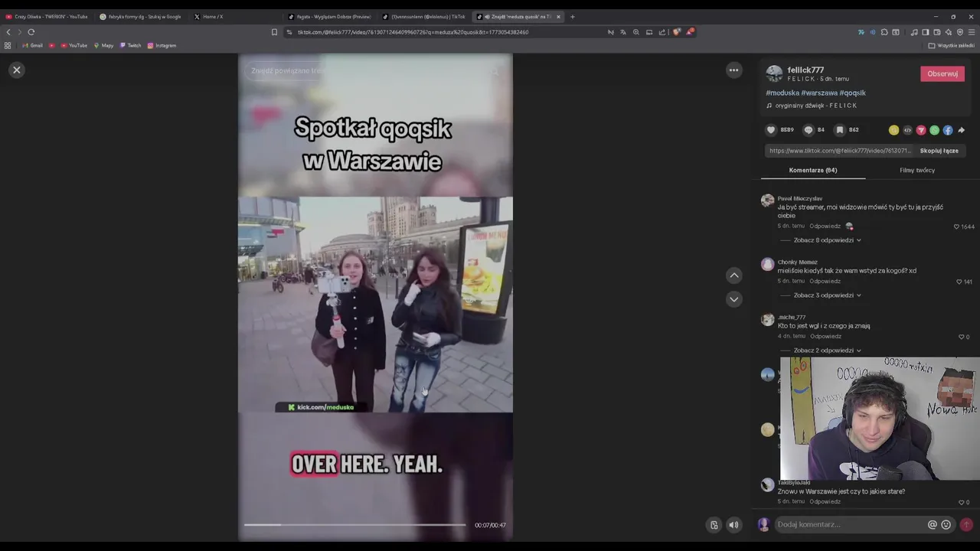Viewport: 980px width, 551px height.
Task: Open Twitch bookmark
Action: pyautogui.click(x=130, y=45)
